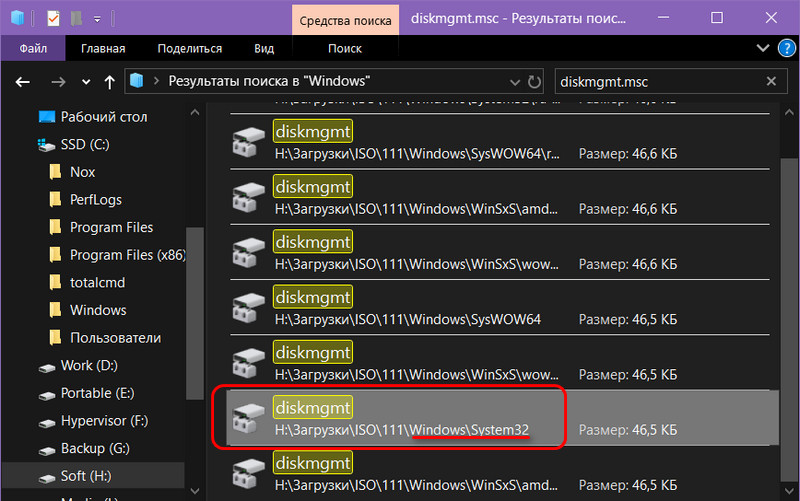Screen dimensions: 800x501
Task: Select the Hypervisor (F:) drive
Action: pos(104,420)
